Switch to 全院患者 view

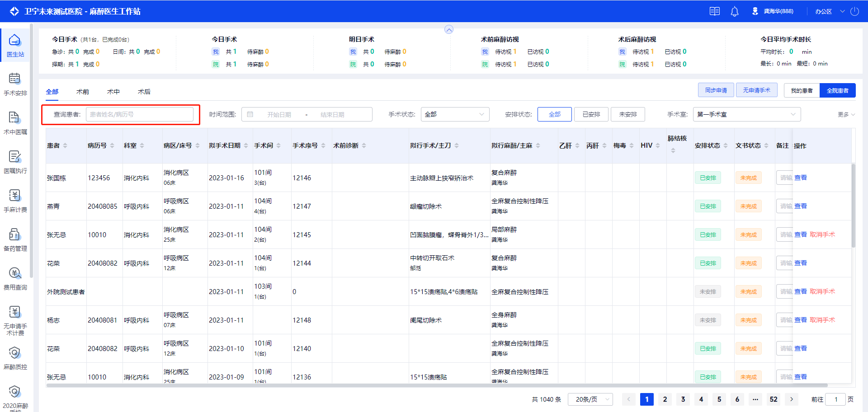click(x=838, y=90)
